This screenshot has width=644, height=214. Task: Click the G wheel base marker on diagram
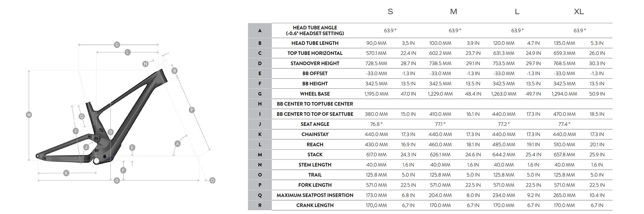point(117,180)
